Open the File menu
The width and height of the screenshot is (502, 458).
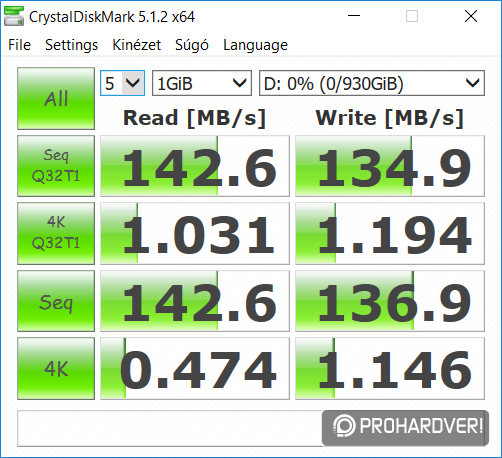pyautogui.click(x=19, y=45)
